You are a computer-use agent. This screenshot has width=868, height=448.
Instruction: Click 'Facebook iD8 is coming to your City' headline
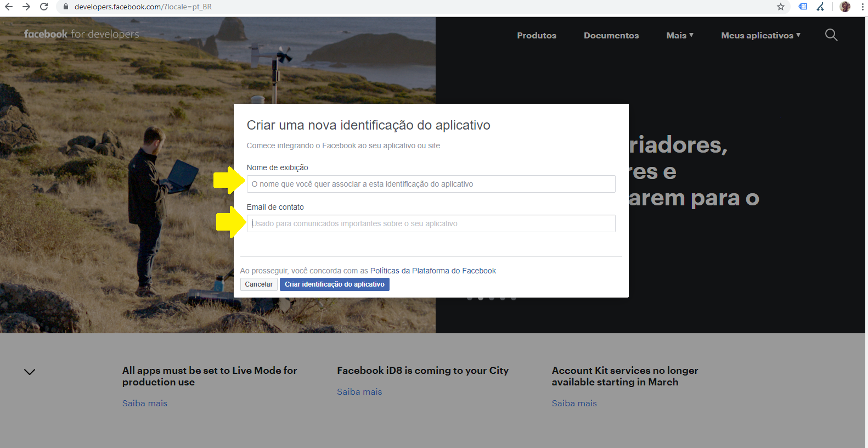[423, 371]
